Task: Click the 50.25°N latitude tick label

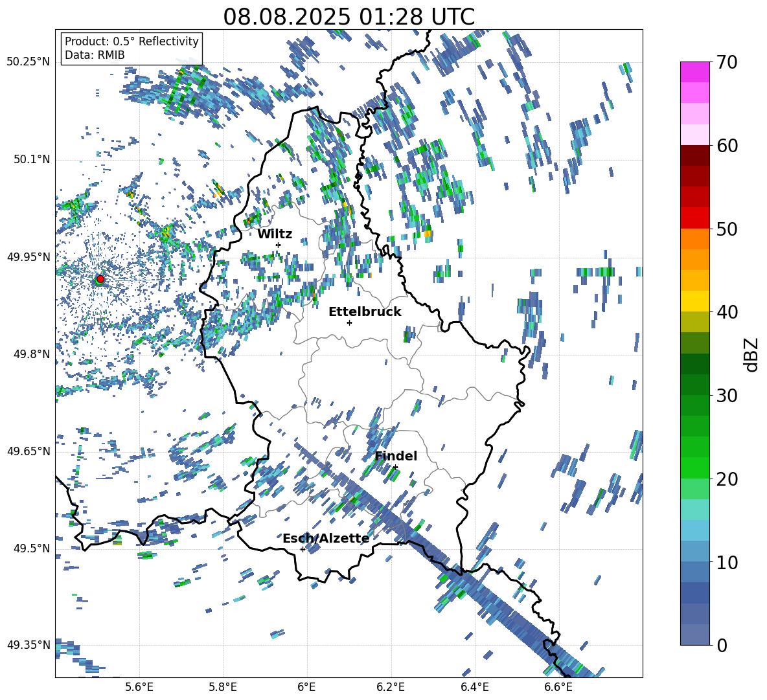Action: (x=29, y=62)
